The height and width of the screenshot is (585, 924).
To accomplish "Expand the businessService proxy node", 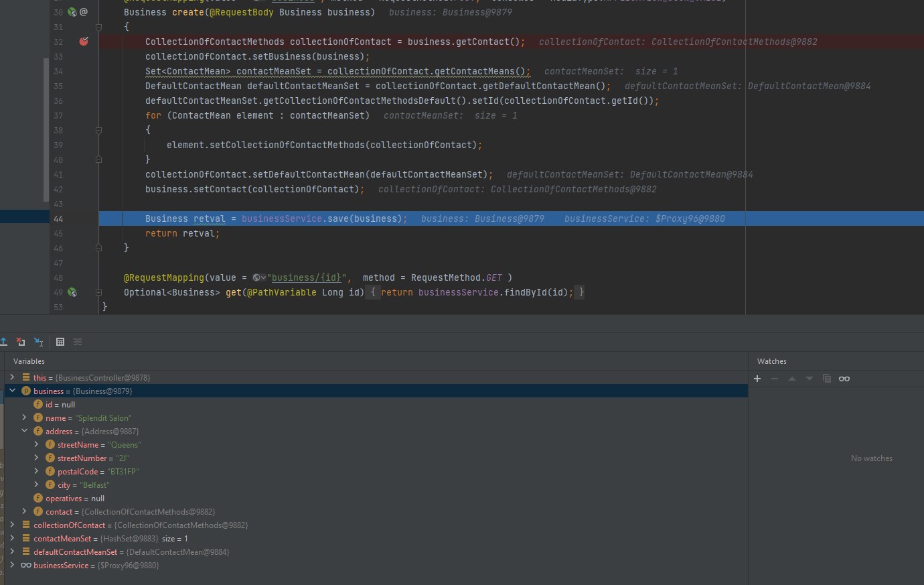I will coord(12,566).
